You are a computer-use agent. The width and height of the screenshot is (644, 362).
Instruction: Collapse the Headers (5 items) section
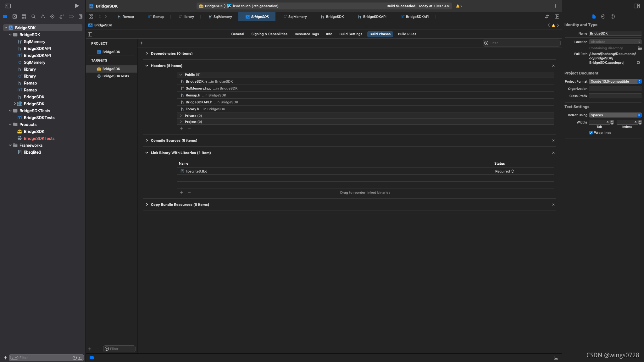point(147,66)
